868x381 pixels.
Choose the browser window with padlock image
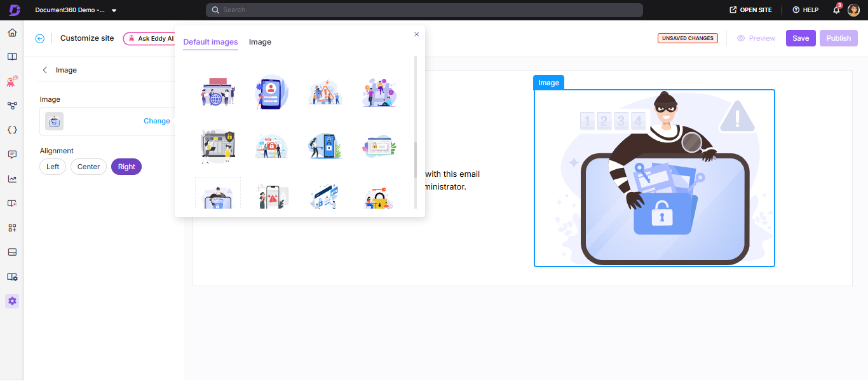(x=379, y=146)
